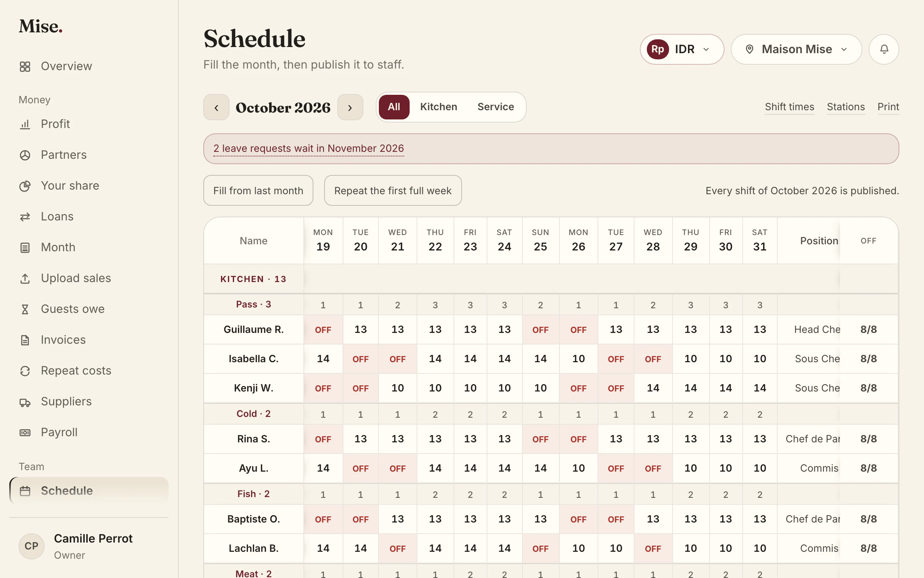Viewport: 924px width, 578px height.
Task: Switch to the Kitchen tab
Action: 439,107
